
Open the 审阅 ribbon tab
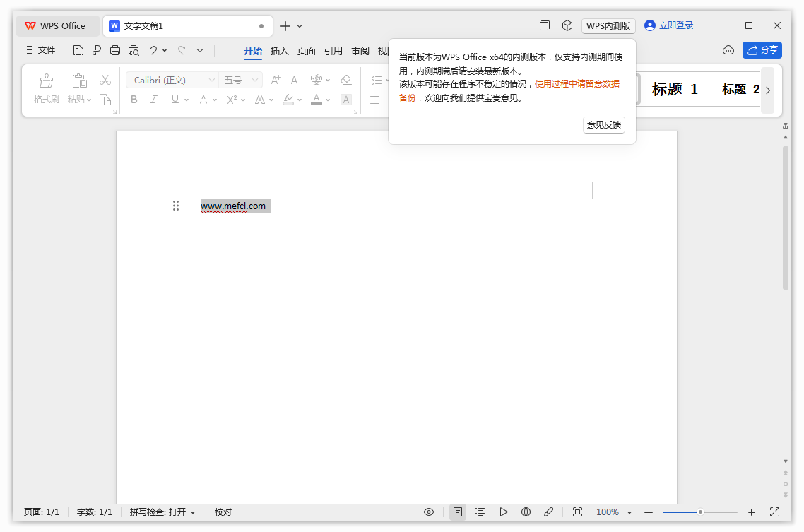pyautogui.click(x=360, y=51)
